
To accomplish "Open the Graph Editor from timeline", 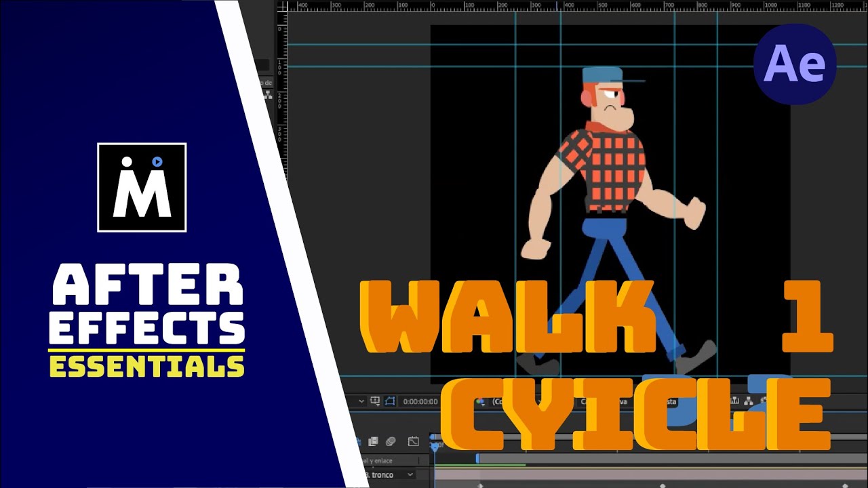I will pyautogui.click(x=414, y=441).
